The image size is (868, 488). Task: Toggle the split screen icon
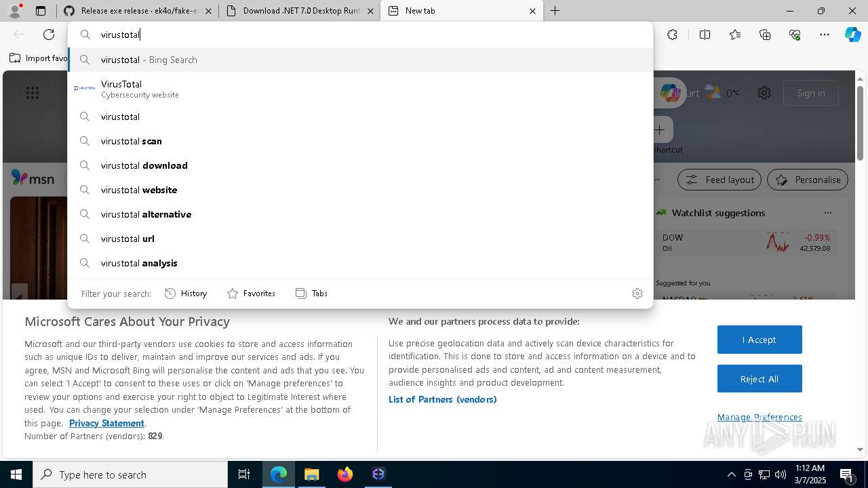click(705, 35)
